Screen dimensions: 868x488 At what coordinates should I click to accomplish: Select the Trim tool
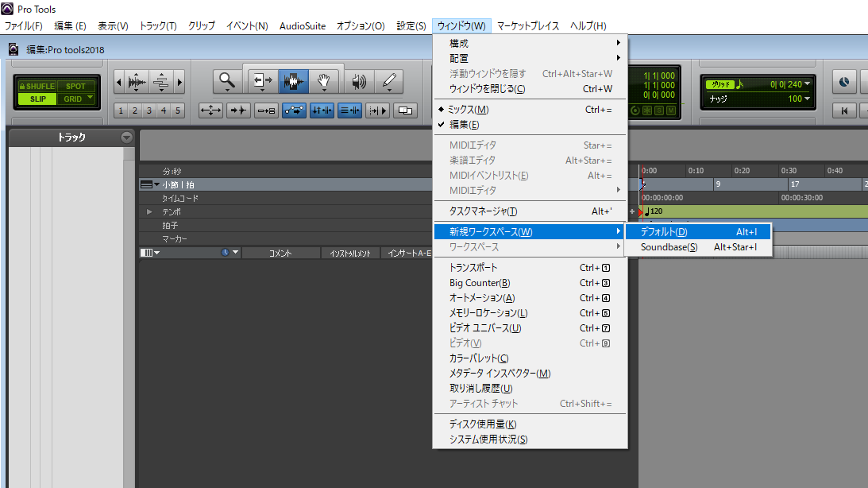coord(262,81)
